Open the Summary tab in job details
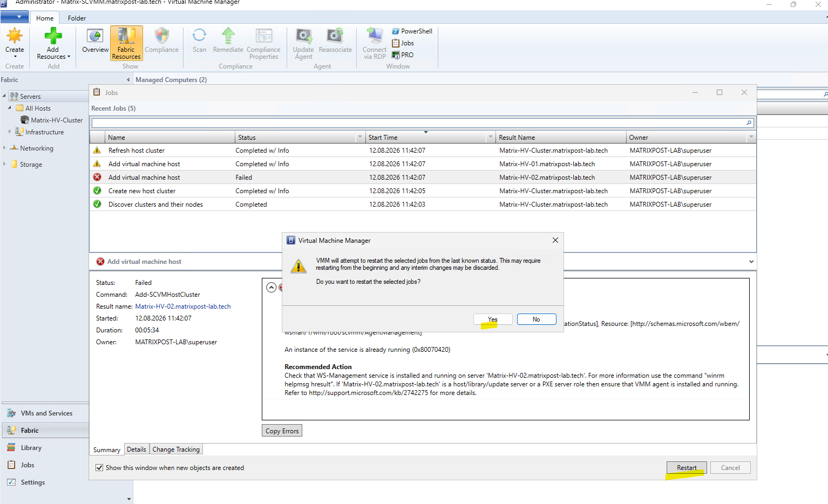The image size is (828, 504). pyautogui.click(x=107, y=449)
